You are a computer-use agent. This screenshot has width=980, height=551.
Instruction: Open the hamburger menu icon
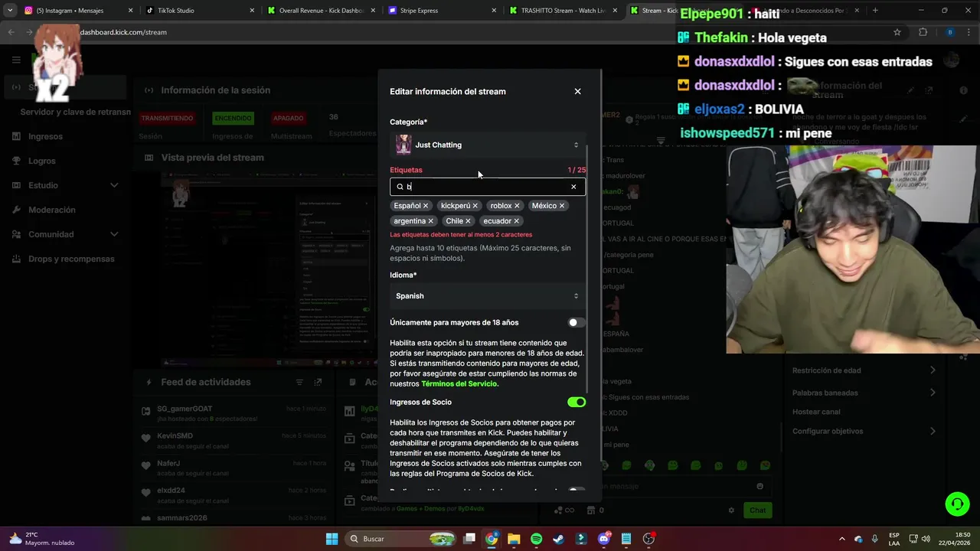[x=16, y=60]
